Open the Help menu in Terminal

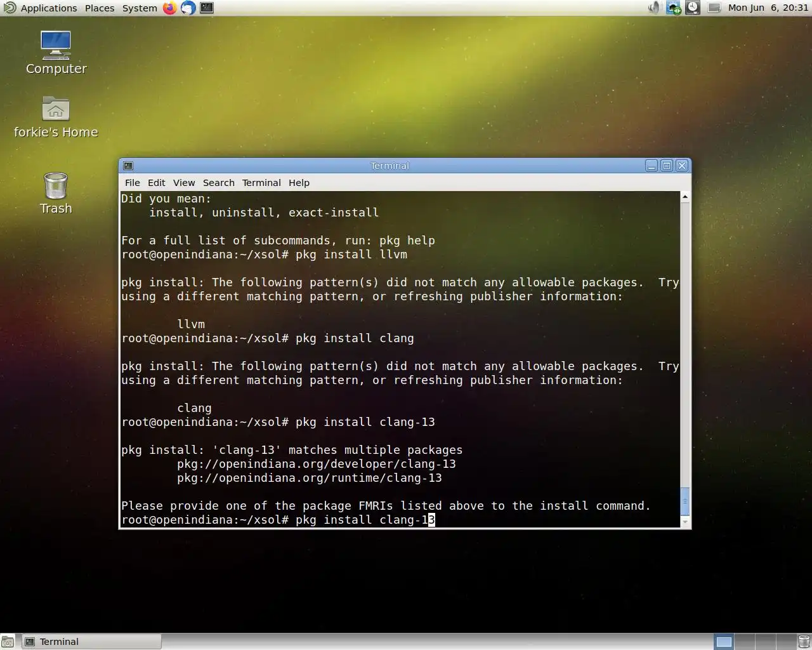pos(299,183)
